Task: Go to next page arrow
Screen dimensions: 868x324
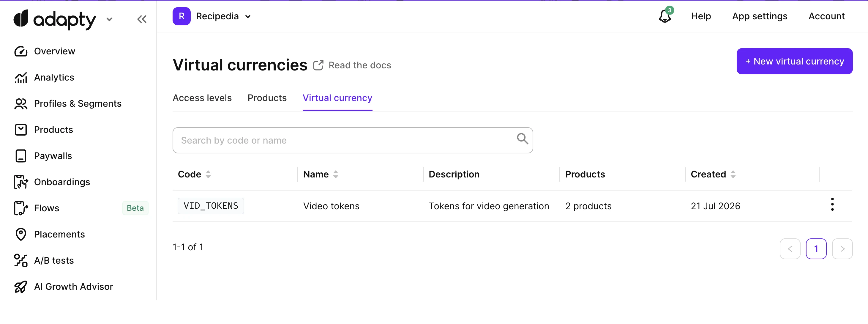Action: click(x=842, y=249)
